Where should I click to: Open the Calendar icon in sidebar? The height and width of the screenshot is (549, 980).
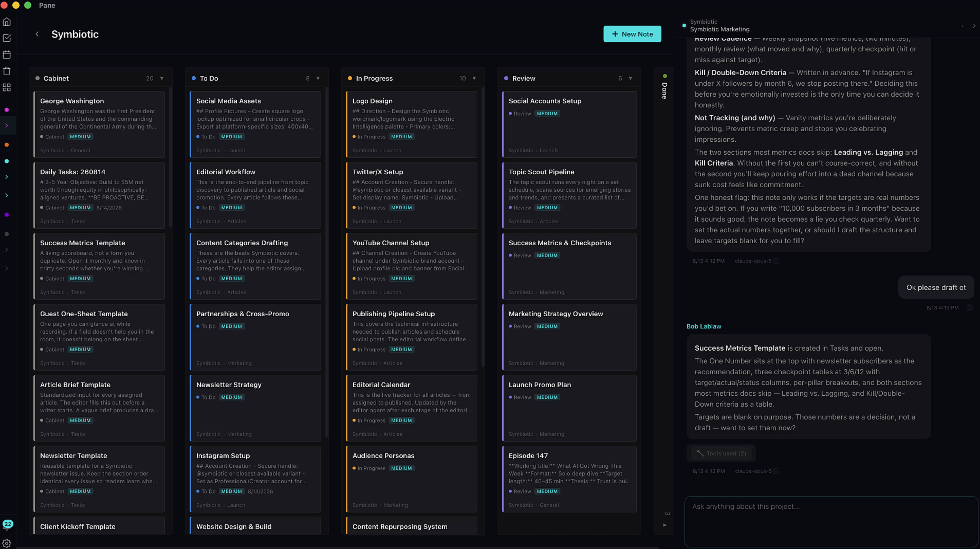(7, 54)
